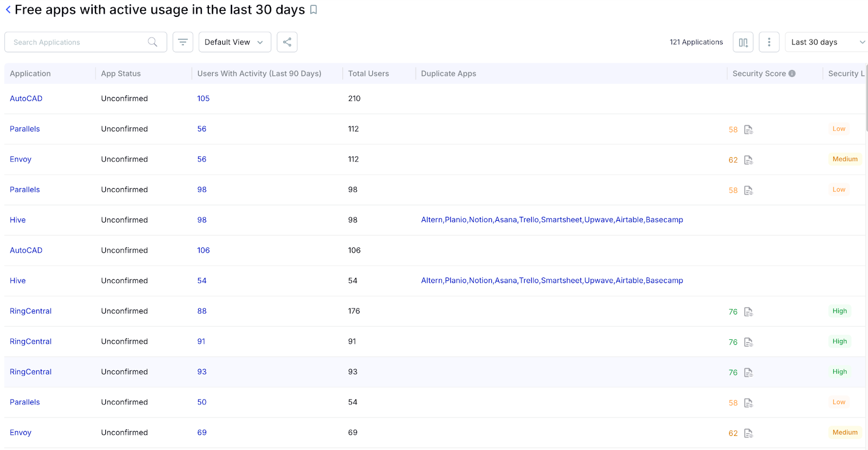Sort by the Security Score column header
Image resolution: width=868 pixels, height=450 pixels.
(759, 74)
